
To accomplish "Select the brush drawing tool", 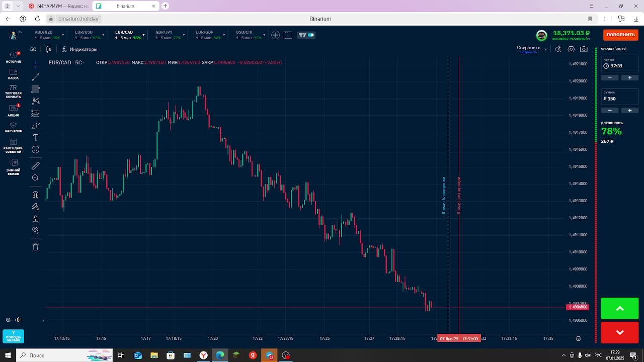I will (35, 125).
